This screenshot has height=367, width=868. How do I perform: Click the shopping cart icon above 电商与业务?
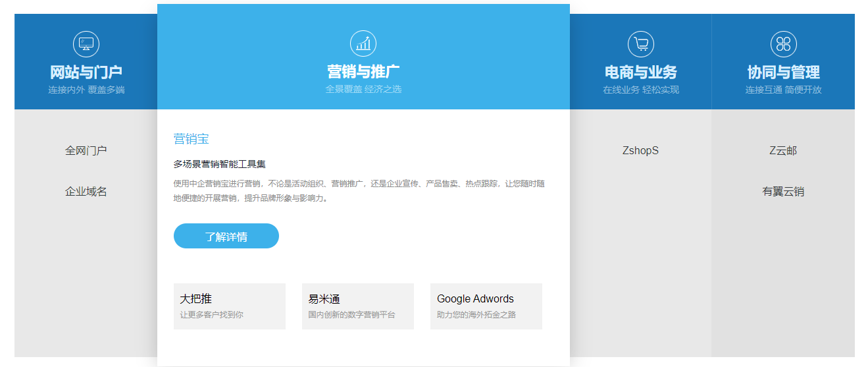coord(641,44)
